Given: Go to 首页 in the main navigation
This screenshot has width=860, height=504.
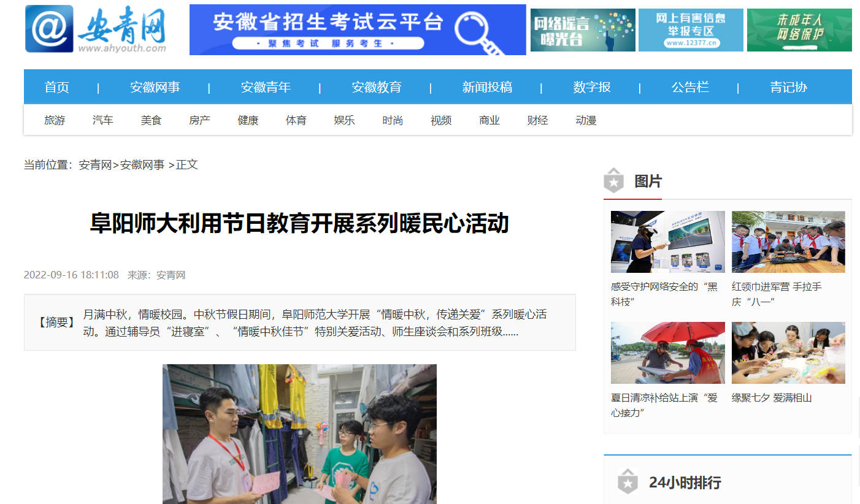Looking at the screenshot, I should pyautogui.click(x=57, y=87).
